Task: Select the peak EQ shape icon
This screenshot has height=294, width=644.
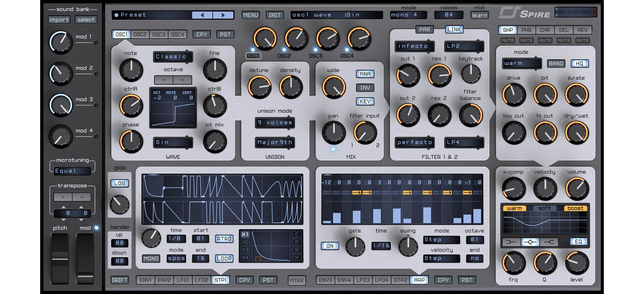Action: 530,242
